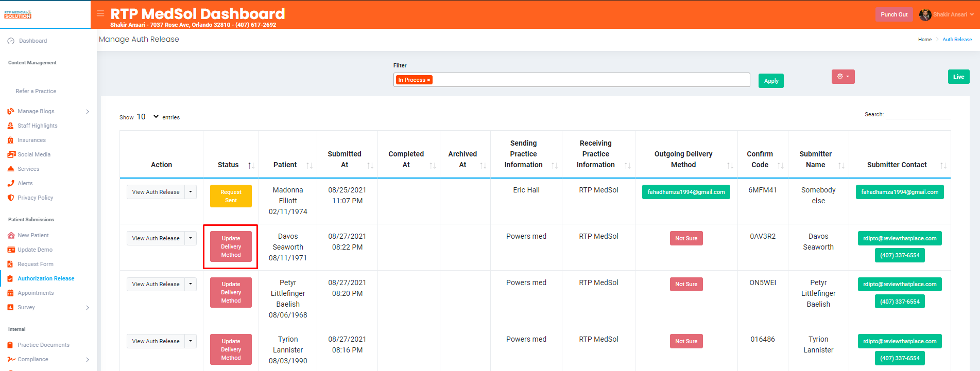Click Home breadcrumb link
Viewport: 980px width, 371px height.
coord(924,40)
